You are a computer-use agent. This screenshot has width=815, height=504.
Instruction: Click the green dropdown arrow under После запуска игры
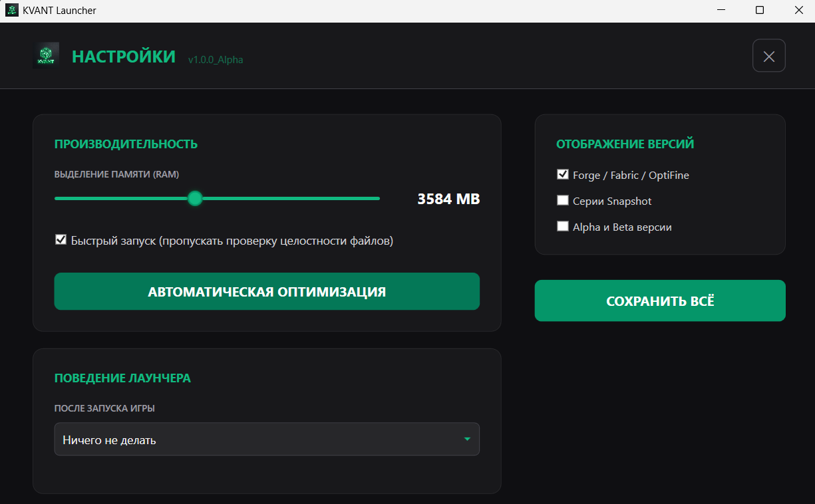tap(467, 440)
